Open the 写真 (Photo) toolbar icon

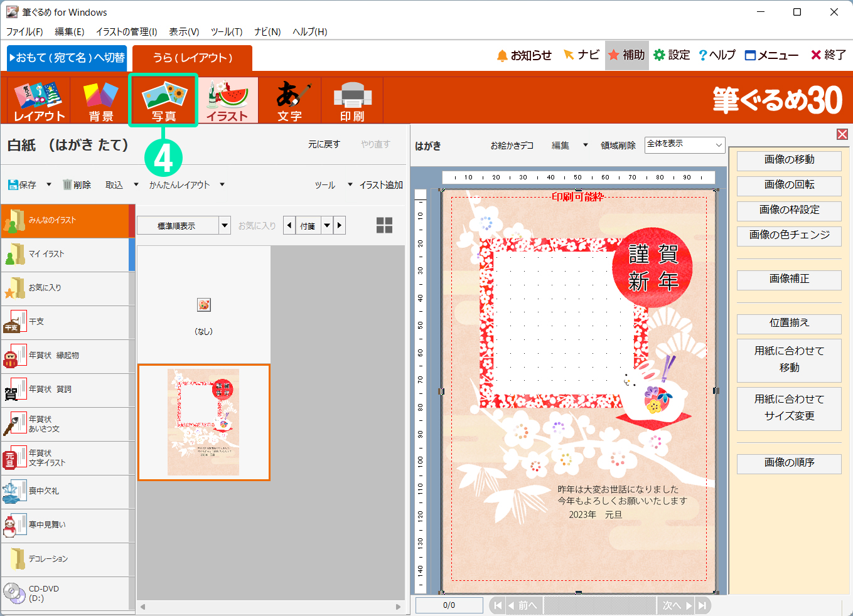pyautogui.click(x=163, y=100)
